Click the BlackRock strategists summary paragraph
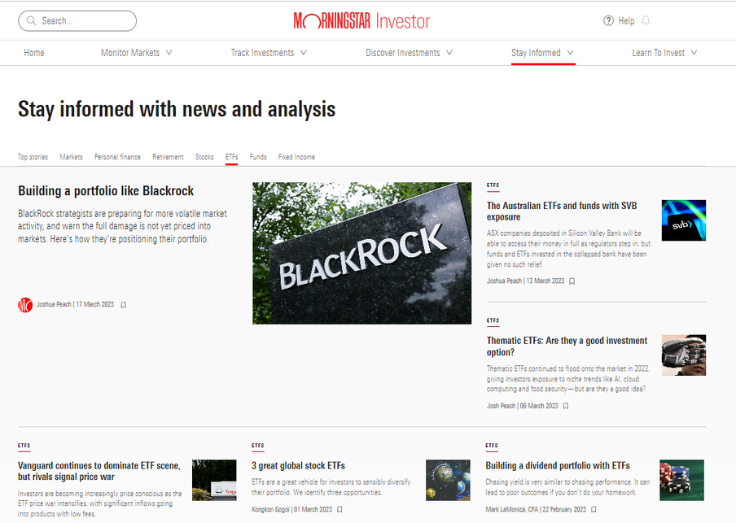736x523 pixels. tap(123, 226)
